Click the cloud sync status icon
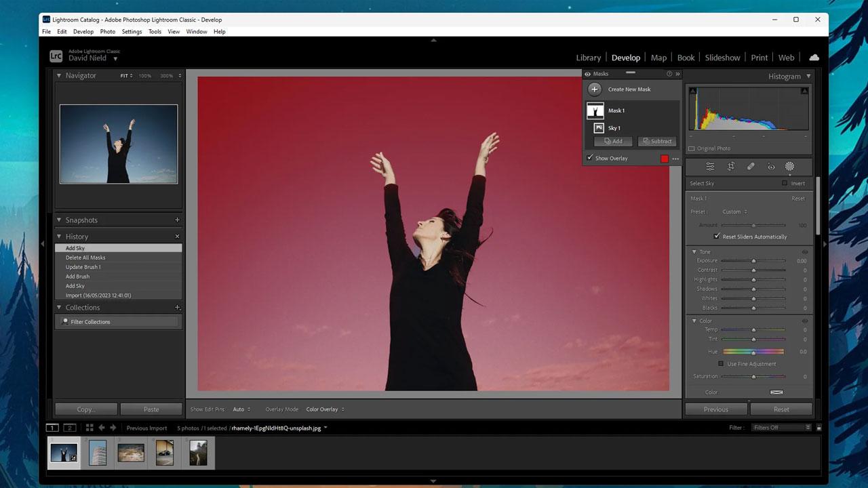Image resolution: width=868 pixels, height=488 pixels. click(814, 58)
